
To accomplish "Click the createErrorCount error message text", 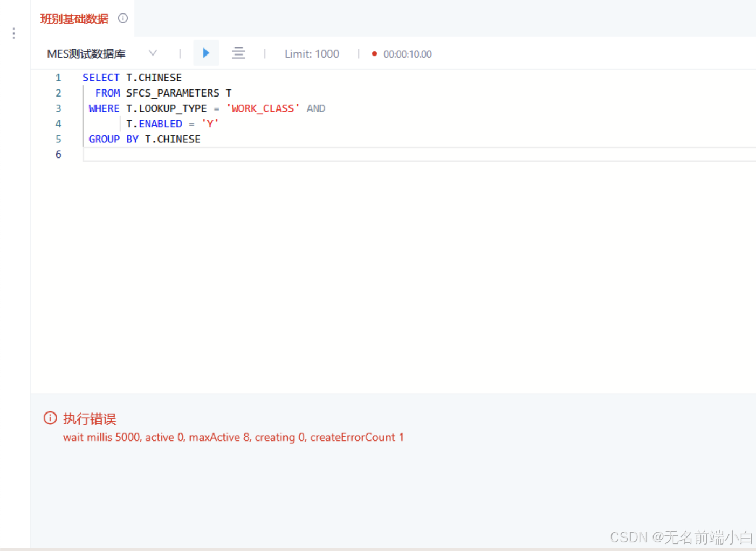I will (357, 437).
